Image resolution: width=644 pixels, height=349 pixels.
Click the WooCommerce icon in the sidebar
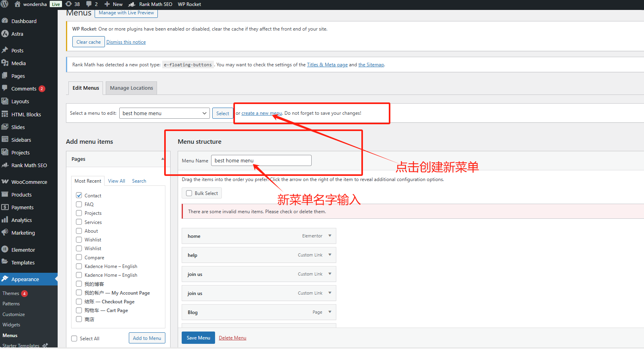coord(5,181)
